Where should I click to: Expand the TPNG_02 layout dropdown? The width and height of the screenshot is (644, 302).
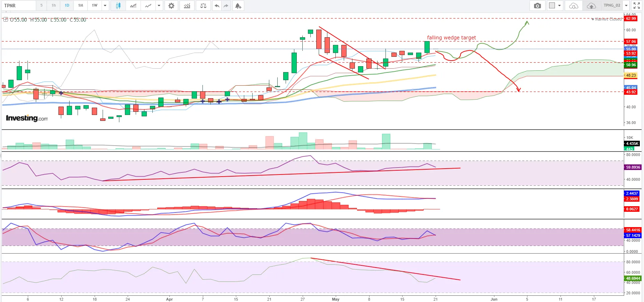[626, 6]
